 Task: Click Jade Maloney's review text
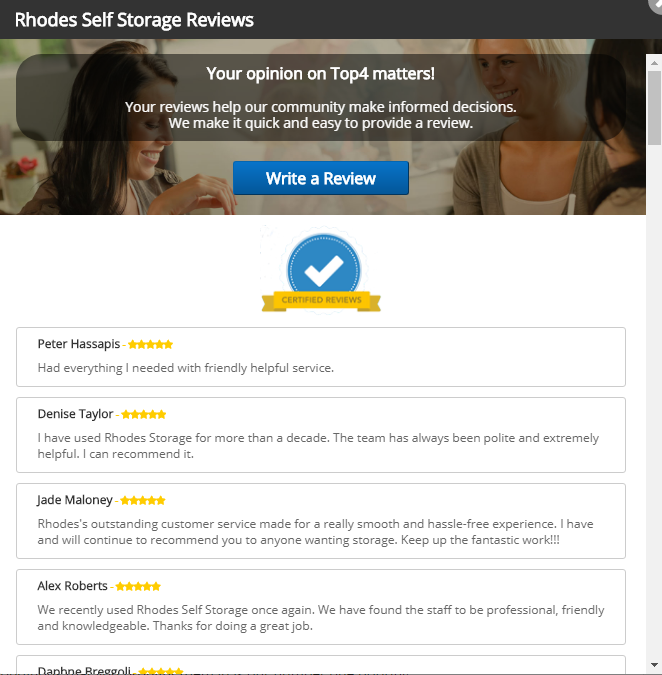(316, 532)
